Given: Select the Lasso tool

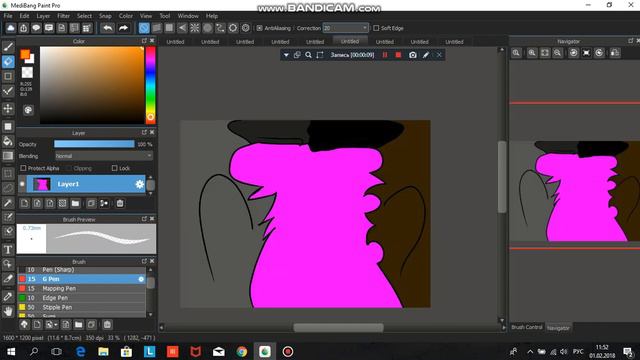Looking at the screenshot, I should tap(8, 188).
